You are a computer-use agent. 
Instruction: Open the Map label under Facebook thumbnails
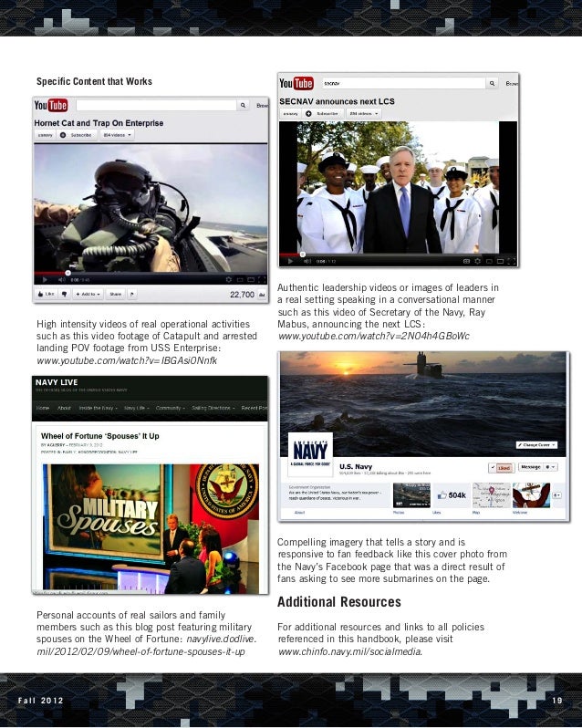pos(476,513)
